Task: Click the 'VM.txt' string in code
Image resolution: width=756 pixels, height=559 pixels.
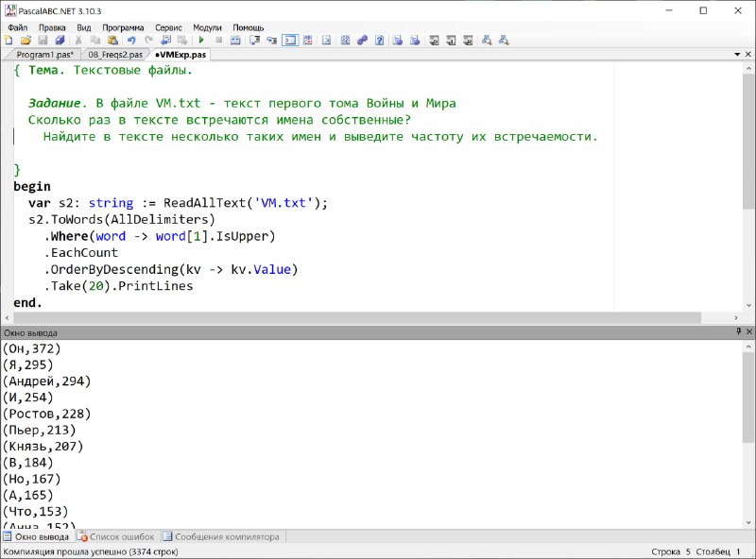Action: [283, 203]
